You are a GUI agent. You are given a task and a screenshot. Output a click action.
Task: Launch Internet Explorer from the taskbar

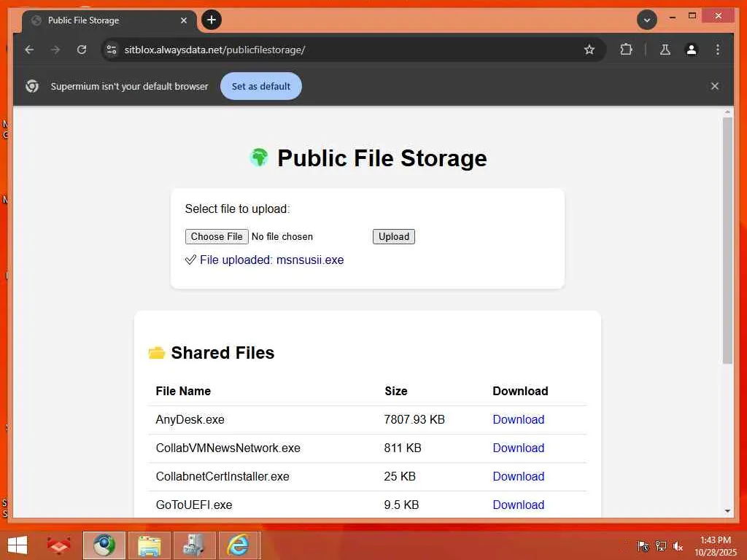click(x=239, y=545)
